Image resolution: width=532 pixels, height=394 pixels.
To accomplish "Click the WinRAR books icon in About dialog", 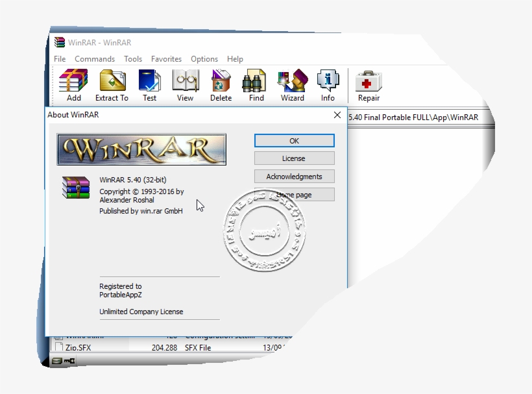I will click(75, 189).
